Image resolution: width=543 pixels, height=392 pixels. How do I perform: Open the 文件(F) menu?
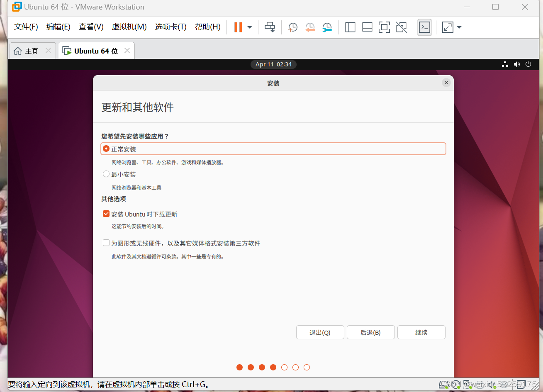click(26, 27)
